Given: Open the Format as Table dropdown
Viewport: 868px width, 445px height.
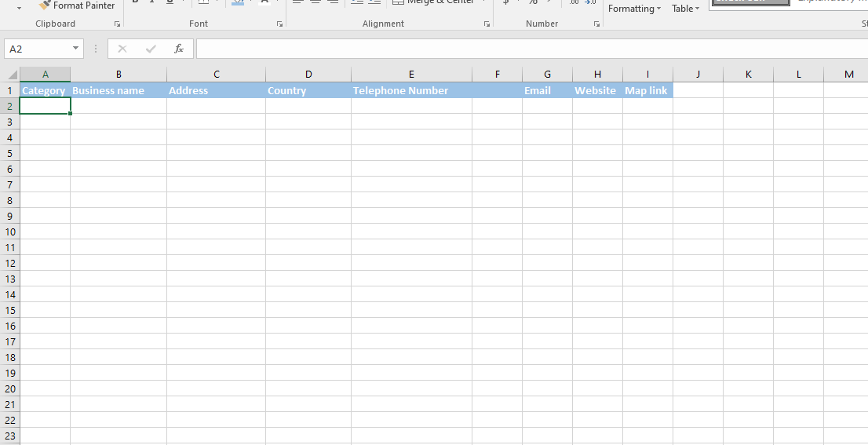Looking at the screenshot, I should tap(685, 9).
